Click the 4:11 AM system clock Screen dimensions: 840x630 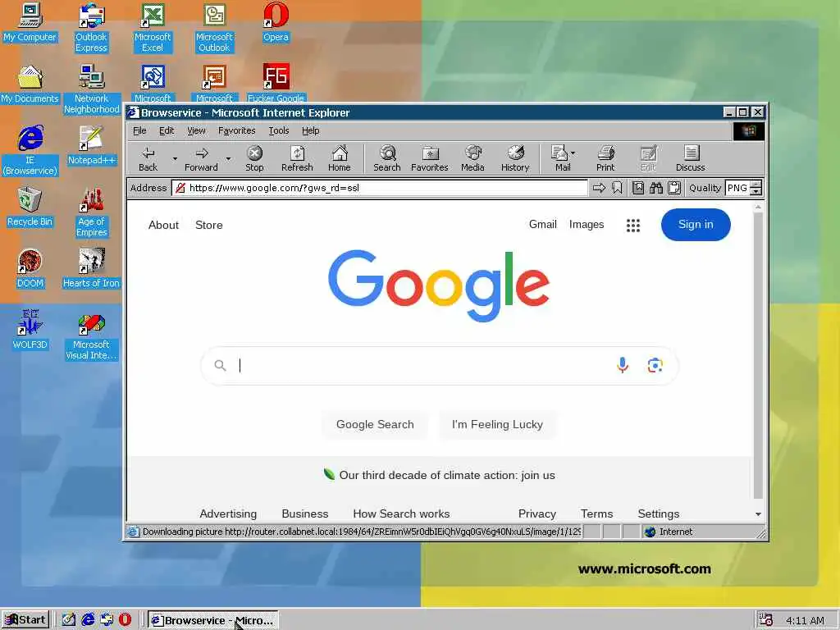pos(805,620)
